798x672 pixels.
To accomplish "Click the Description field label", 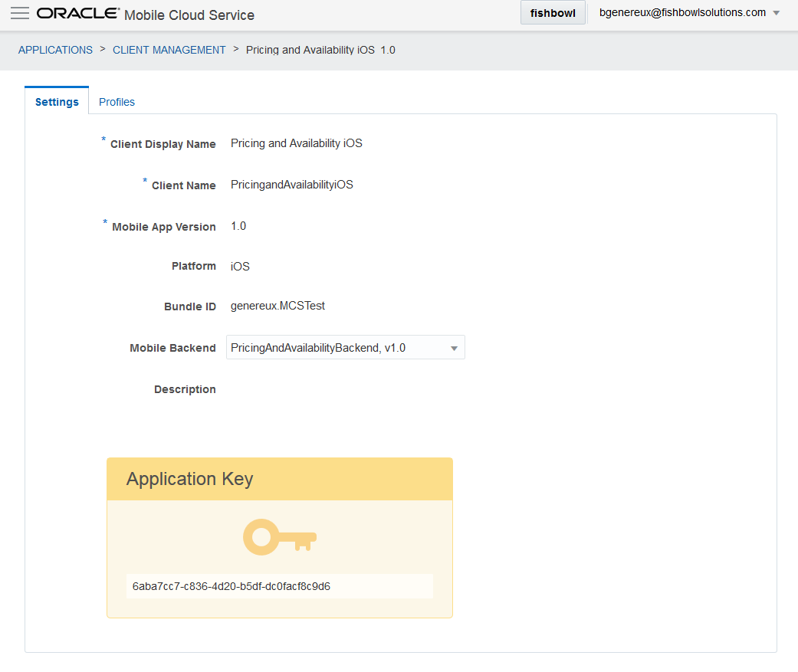I will 185,389.
